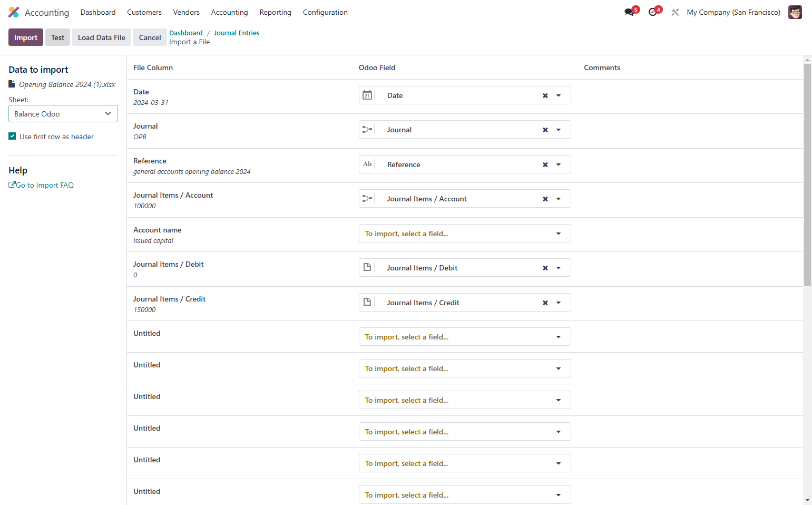Screen dimensions: 812x505
Task: Clear the Journal Items / Credit mapping
Action: pyautogui.click(x=545, y=303)
